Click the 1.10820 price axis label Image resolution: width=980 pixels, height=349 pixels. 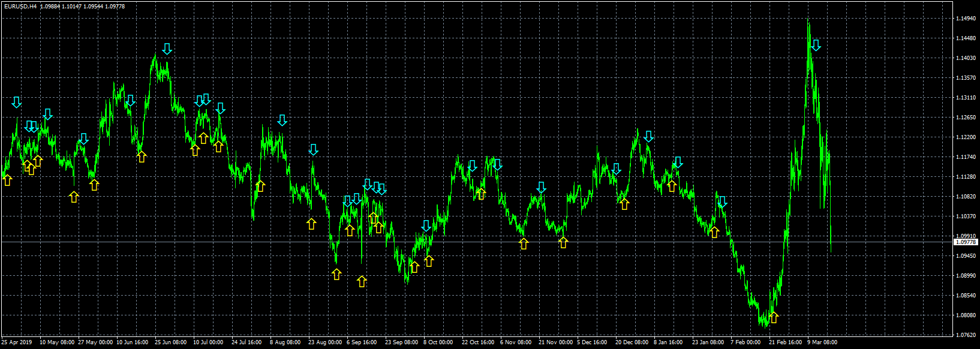(965, 197)
